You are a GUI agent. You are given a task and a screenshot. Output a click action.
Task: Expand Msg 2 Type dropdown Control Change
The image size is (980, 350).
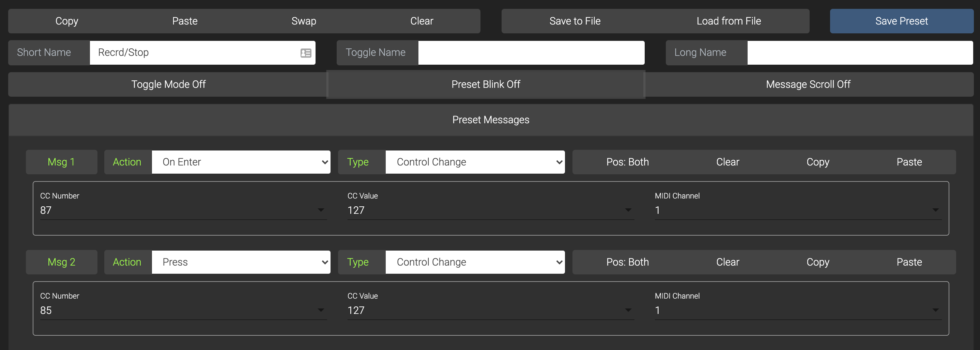(475, 262)
